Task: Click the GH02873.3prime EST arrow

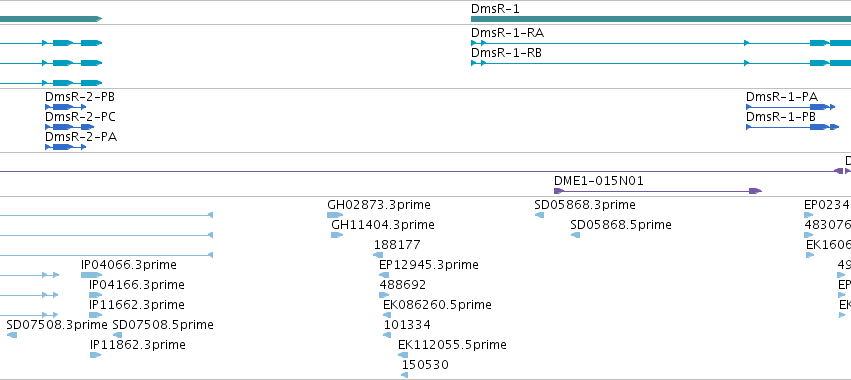Action: (335, 216)
